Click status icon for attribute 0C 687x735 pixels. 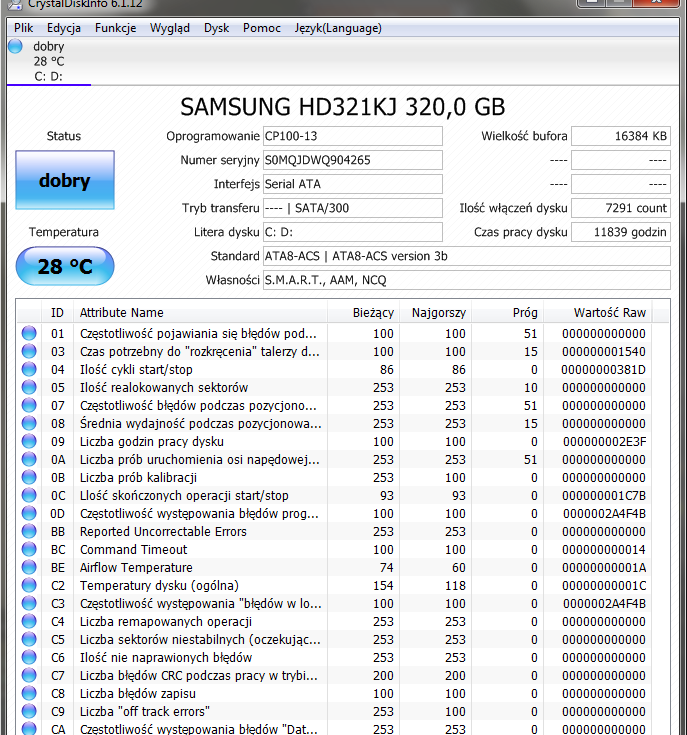click(x=29, y=495)
